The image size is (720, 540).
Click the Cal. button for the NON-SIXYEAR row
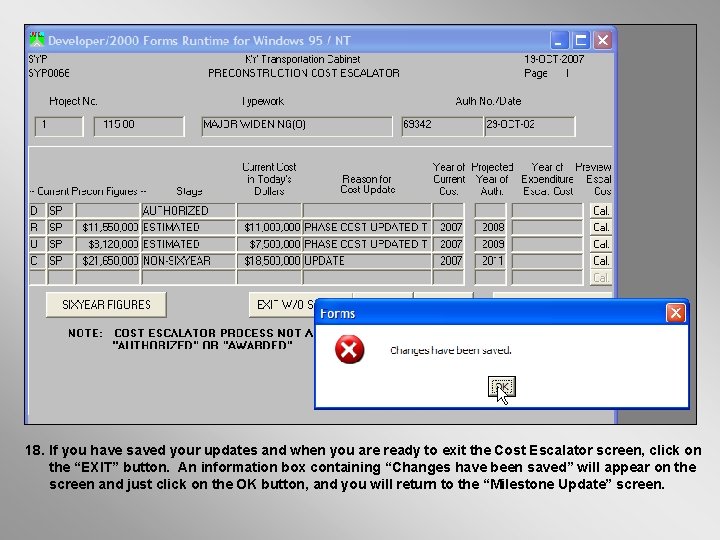click(x=601, y=261)
